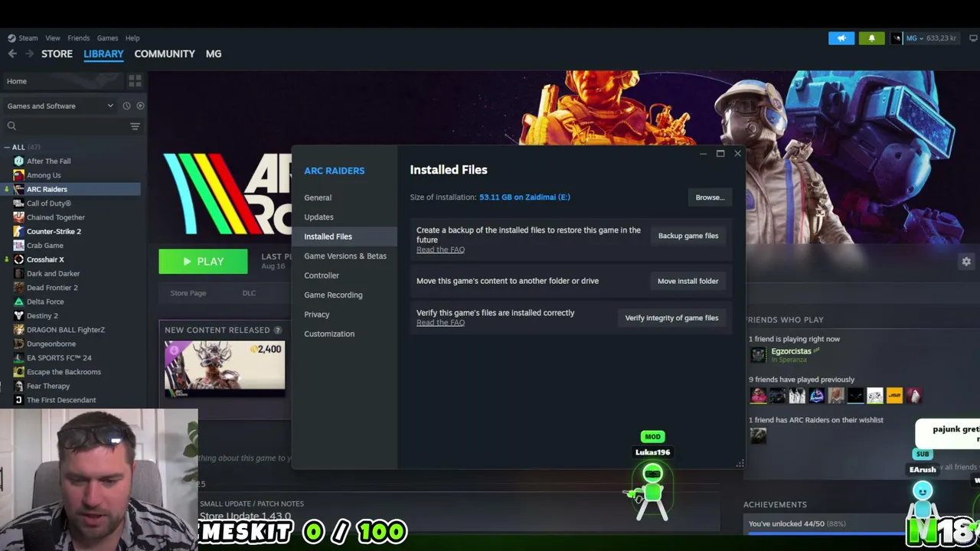The height and width of the screenshot is (551, 980).
Task: Click the Call of Duty game icon
Action: coord(19,204)
